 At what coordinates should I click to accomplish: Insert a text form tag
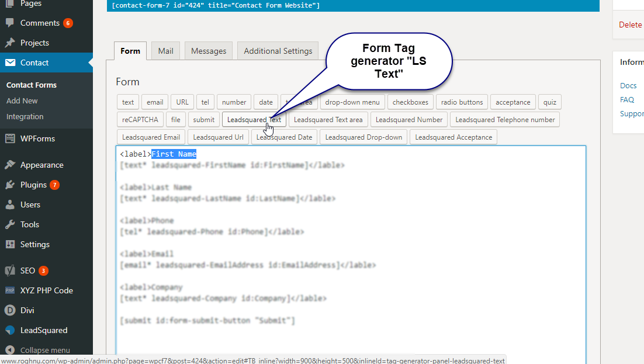coord(128,102)
